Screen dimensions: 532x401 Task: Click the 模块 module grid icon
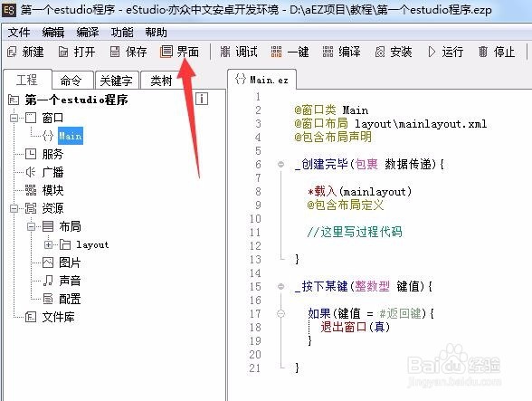(31, 190)
